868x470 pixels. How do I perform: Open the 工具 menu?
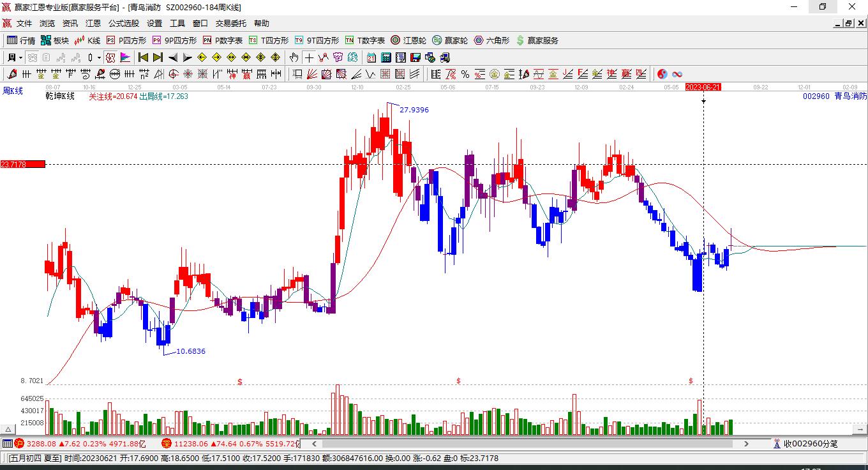(x=177, y=23)
